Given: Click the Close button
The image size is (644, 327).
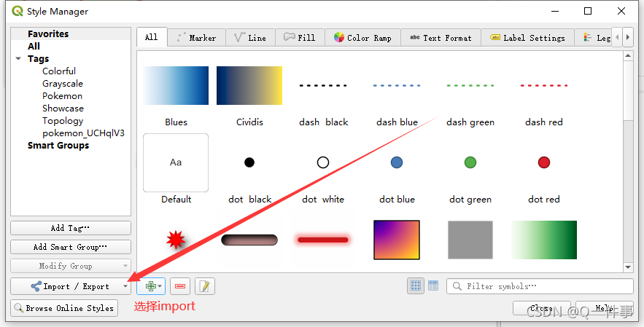Looking at the screenshot, I should pyautogui.click(x=542, y=308).
